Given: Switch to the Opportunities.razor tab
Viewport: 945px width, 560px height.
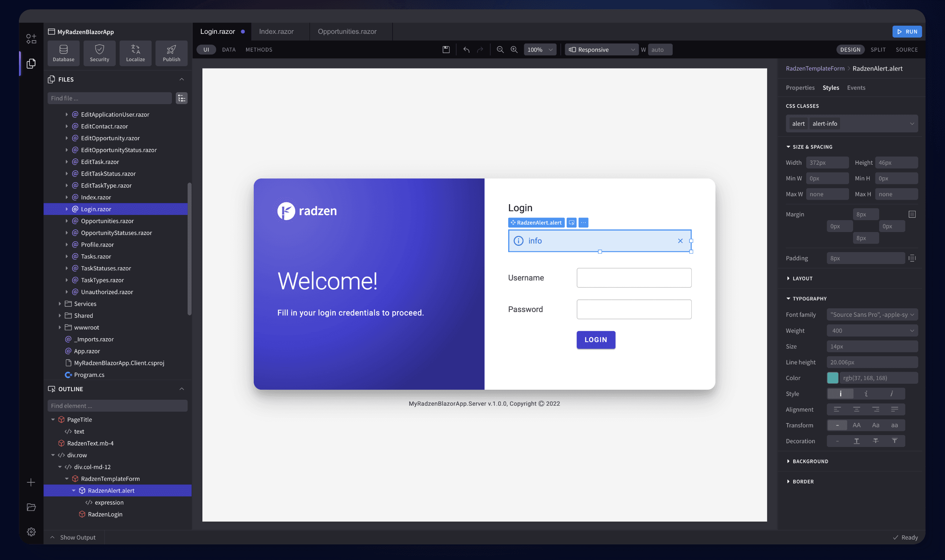Looking at the screenshot, I should coord(347,31).
